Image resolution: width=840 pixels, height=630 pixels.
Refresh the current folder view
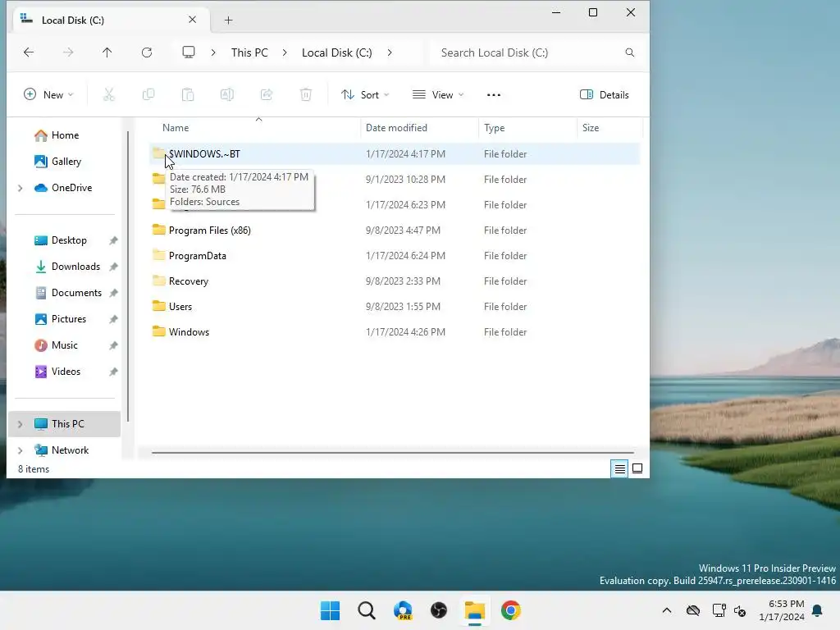(x=147, y=52)
